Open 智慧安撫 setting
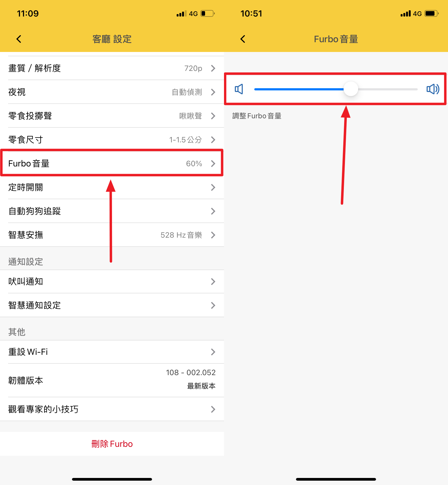This screenshot has width=448, height=485. [112, 235]
